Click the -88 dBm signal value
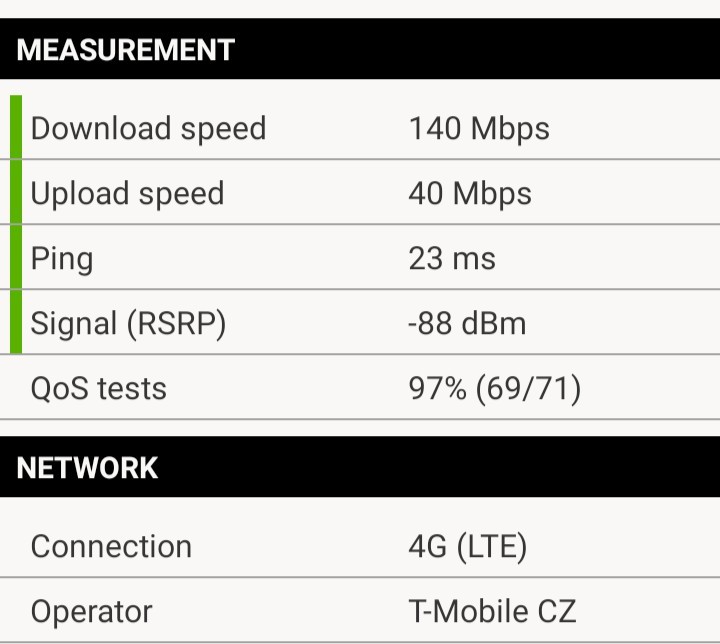This screenshot has height=644, width=720. (467, 323)
